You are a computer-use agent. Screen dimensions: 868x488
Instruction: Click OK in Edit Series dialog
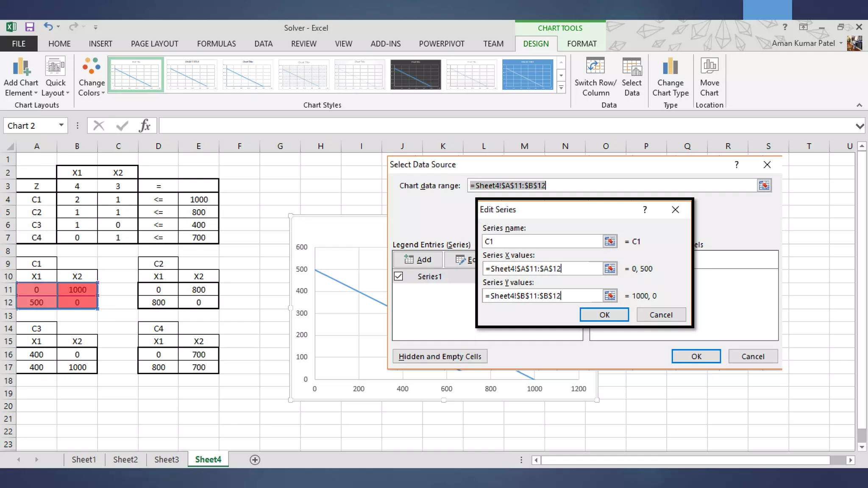pyautogui.click(x=604, y=315)
